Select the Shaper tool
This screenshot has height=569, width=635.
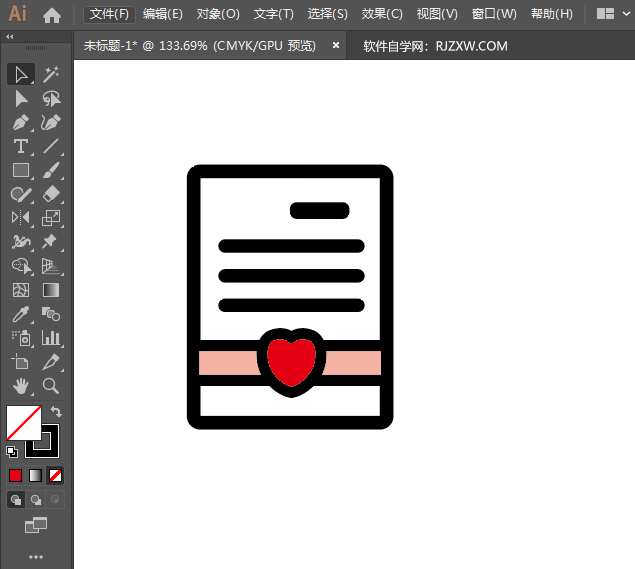21,194
